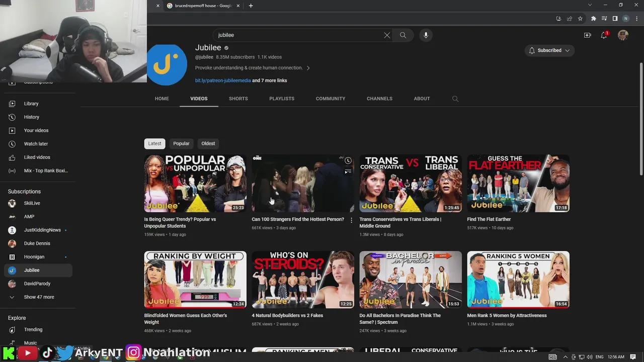Open JustKiddingNews subscription channel
This screenshot has width=644, height=362.
click(x=38, y=230)
